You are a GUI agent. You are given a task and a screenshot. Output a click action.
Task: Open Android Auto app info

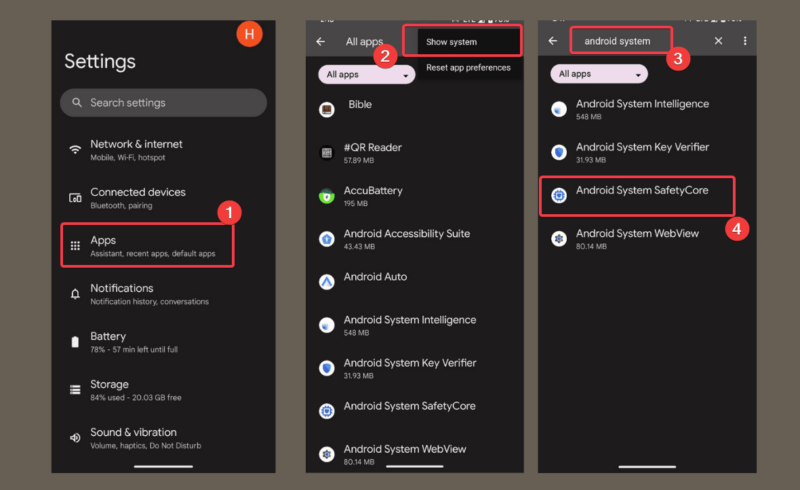pos(414,282)
